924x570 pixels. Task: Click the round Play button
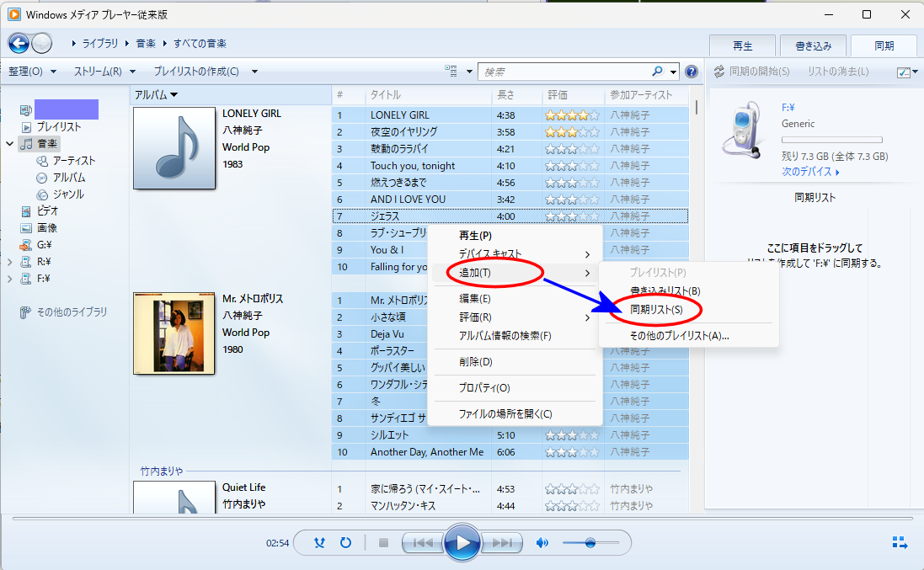(x=462, y=543)
